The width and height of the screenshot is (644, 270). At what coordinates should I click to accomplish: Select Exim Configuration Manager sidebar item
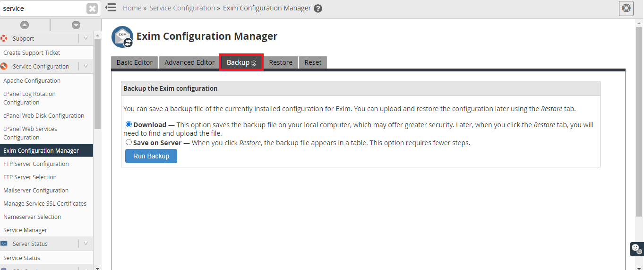click(47, 150)
